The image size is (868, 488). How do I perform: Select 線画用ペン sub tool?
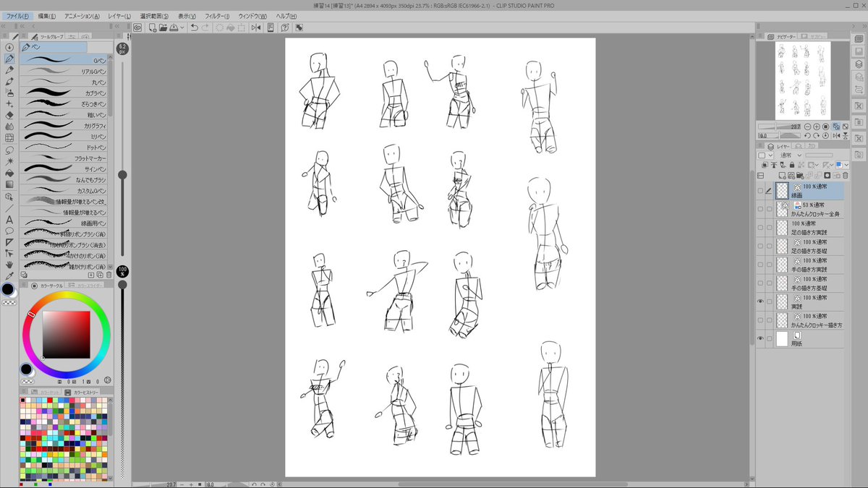[65, 223]
